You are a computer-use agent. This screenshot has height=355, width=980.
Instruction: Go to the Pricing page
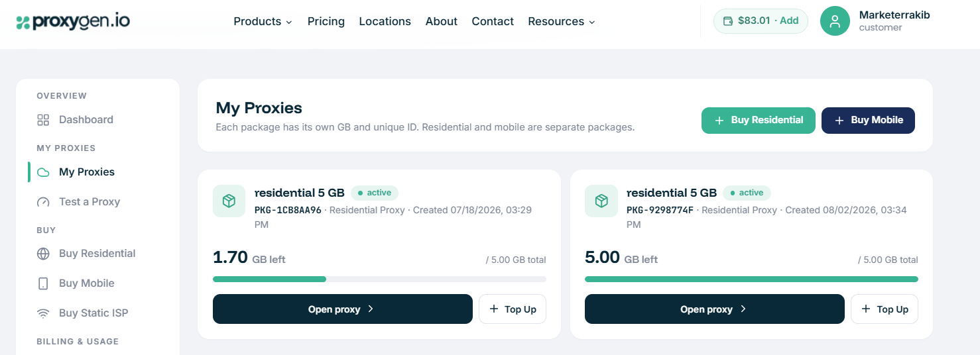tap(326, 21)
